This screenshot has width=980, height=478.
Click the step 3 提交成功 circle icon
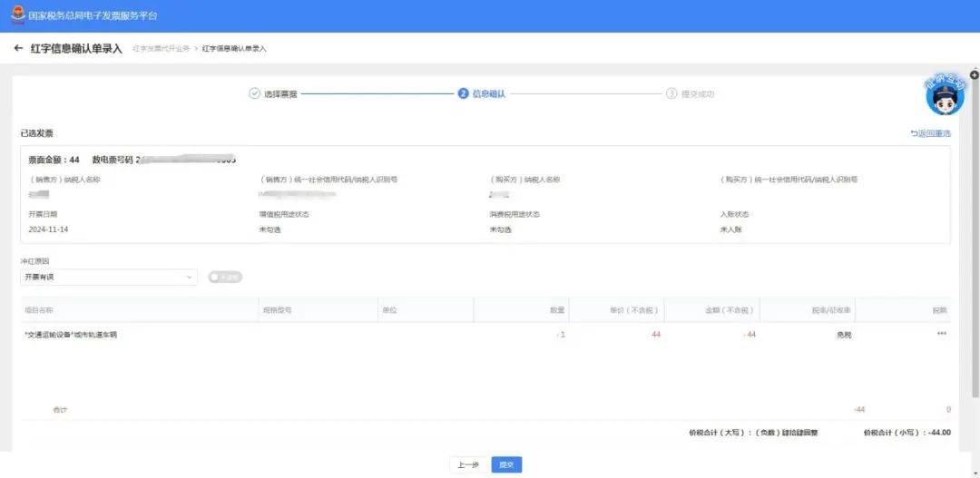point(671,93)
